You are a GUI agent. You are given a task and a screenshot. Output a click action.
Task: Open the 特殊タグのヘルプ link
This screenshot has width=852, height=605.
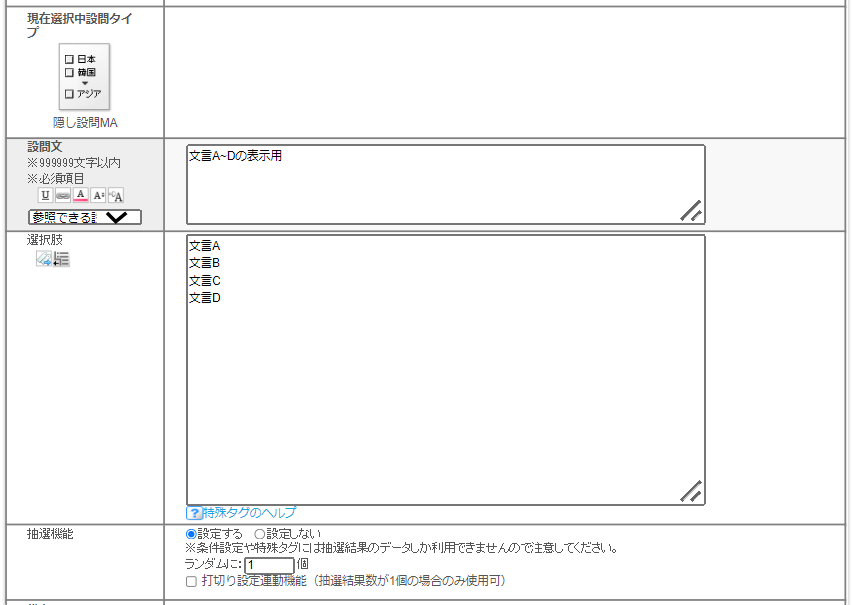point(249,513)
